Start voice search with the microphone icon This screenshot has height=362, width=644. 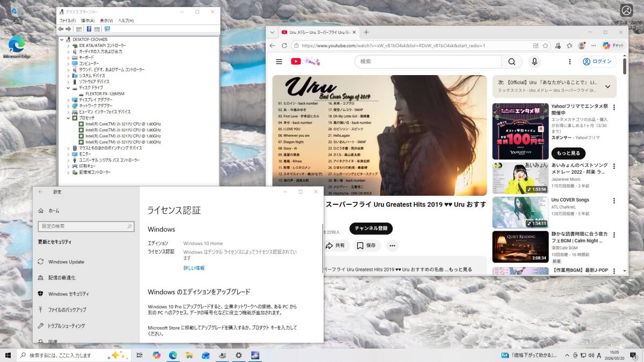[x=534, y=62]
